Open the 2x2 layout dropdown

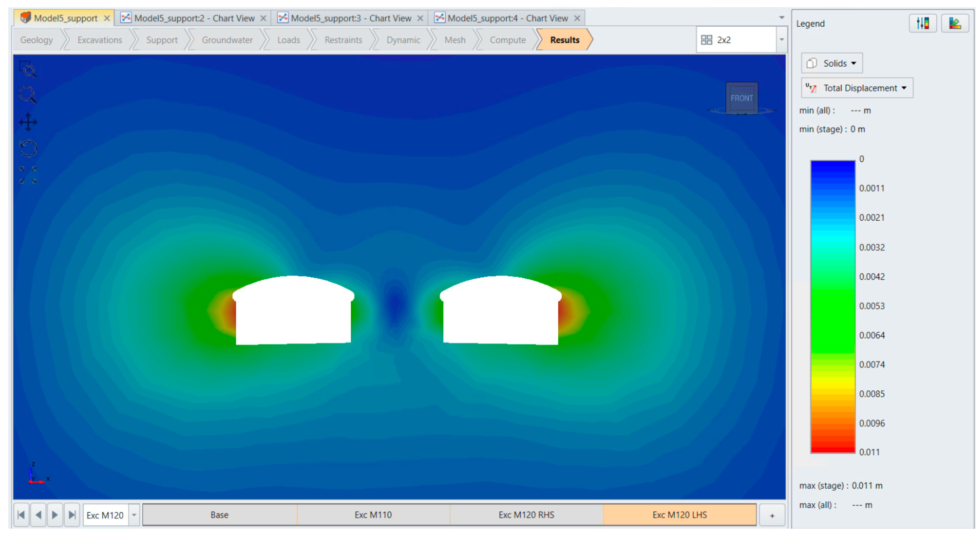(x=781, y=40)
